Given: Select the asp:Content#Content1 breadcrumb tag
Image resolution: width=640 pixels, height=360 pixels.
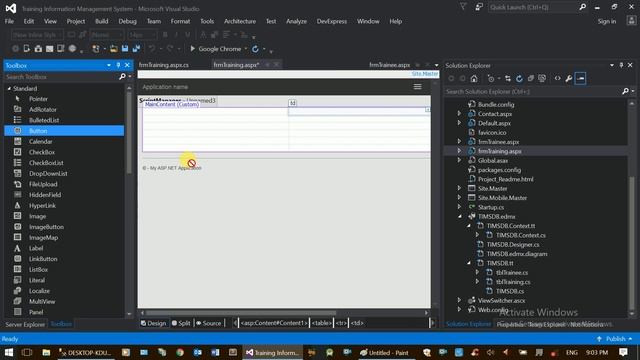Looking at the screenshot, I should (274, 323).
